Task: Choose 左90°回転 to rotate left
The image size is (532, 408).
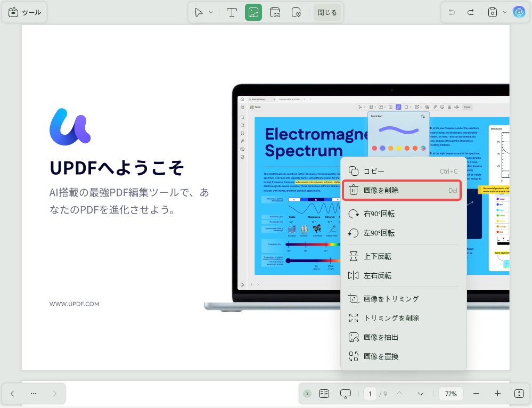Action: [x=403, y=233]
